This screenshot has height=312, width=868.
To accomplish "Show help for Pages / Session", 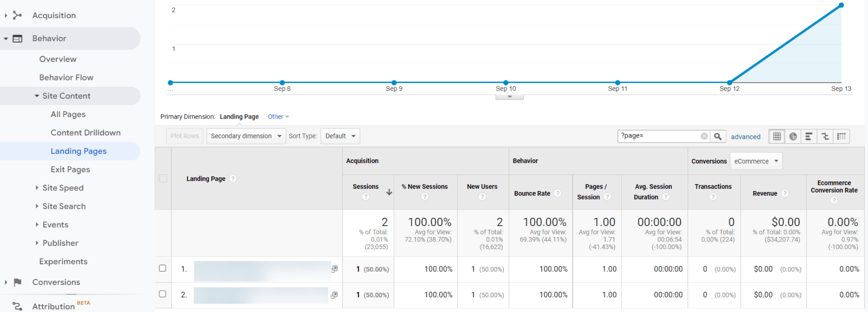I will click(607, 197).
